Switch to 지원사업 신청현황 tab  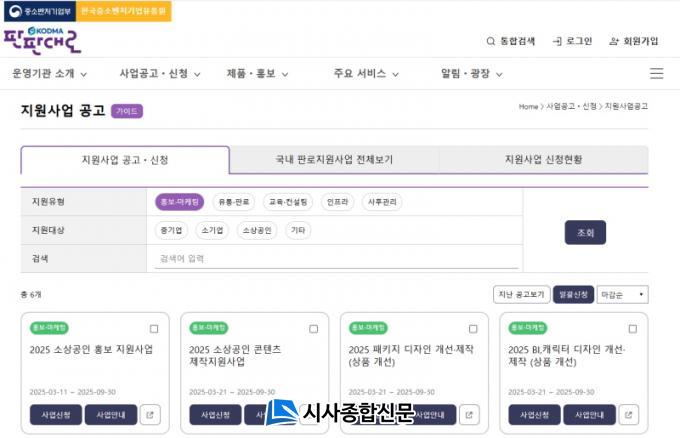click(x=543, y=160)
